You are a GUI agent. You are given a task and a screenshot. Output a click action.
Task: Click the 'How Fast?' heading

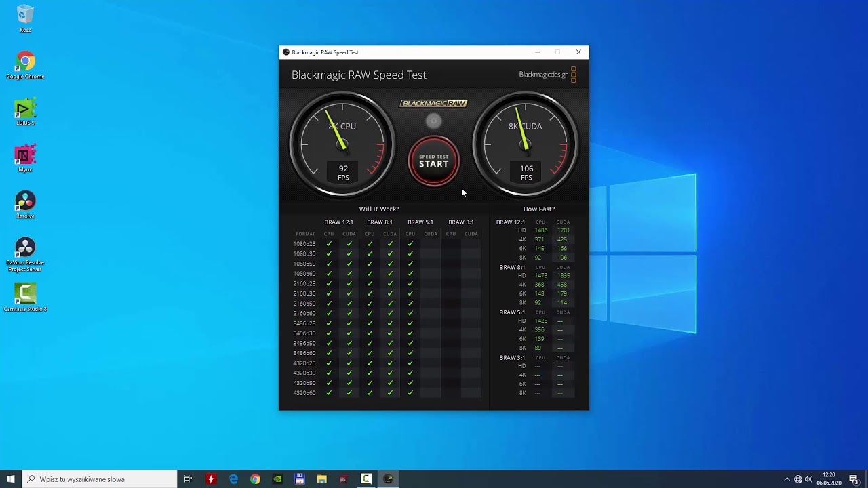click(539, 209)
